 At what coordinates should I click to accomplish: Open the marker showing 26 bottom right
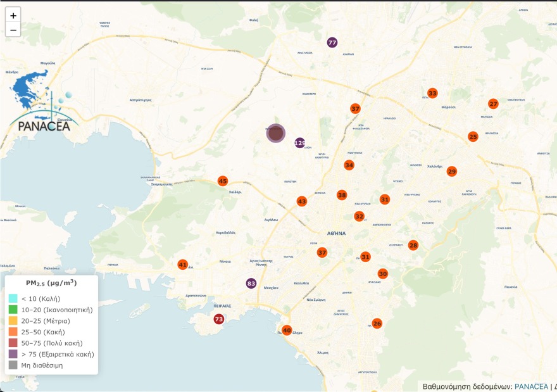(377, 324)
